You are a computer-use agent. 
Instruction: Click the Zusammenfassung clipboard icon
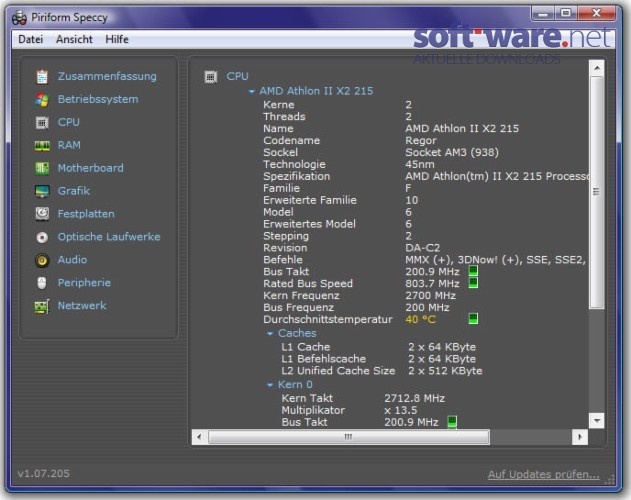[x=42, y=76]
